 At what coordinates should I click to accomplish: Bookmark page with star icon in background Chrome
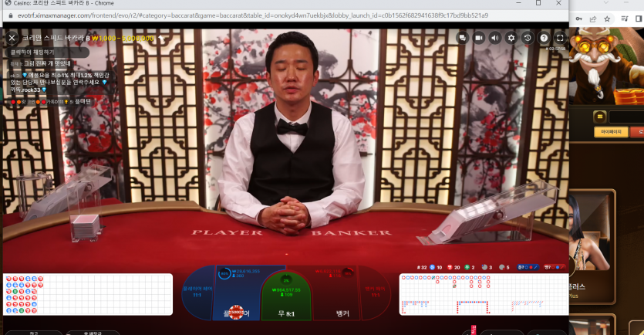coord(607,19)
